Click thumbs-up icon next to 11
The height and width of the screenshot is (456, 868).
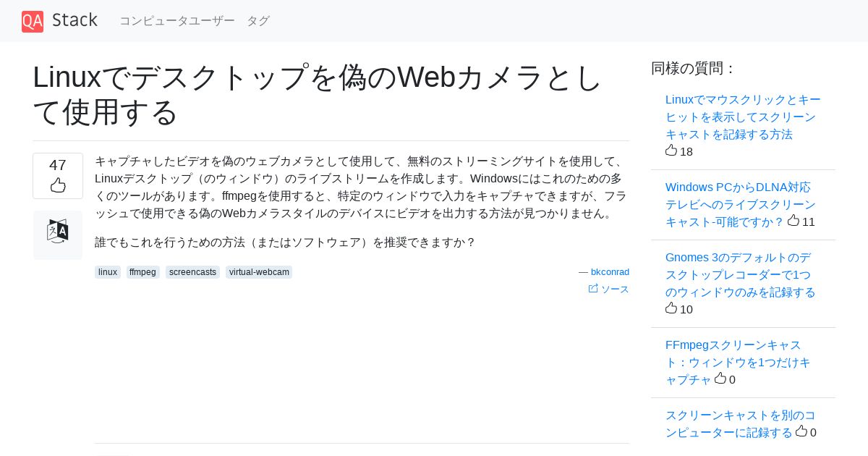[793, 221]
